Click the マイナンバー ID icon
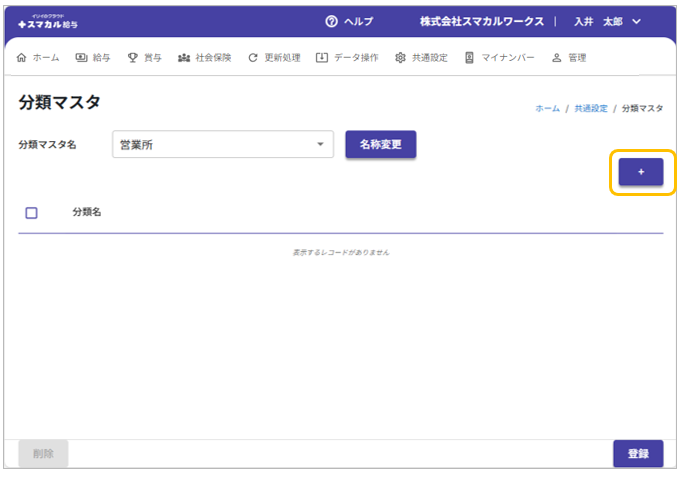684x479 pixels. coord(469,58)
